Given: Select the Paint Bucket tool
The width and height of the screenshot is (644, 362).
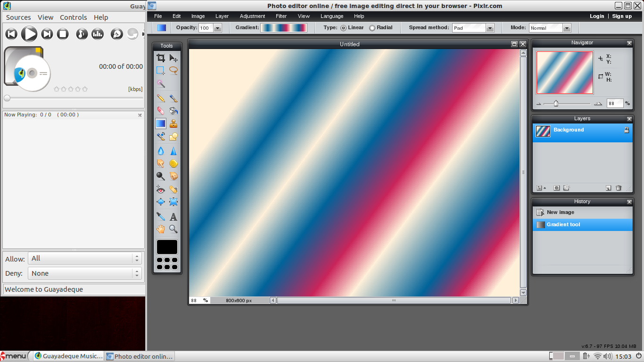Looking at the screenshot, I should point(173,111).
